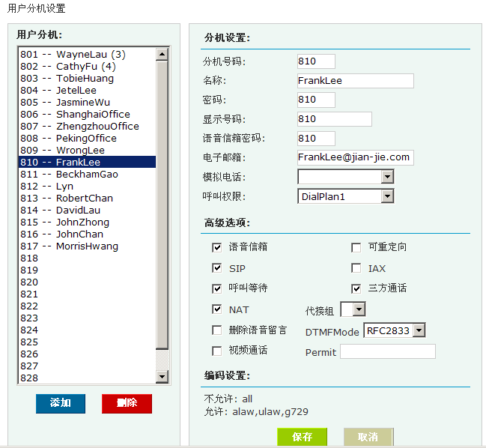Disable the 呼叫等待 checkbox

(216, 288)
